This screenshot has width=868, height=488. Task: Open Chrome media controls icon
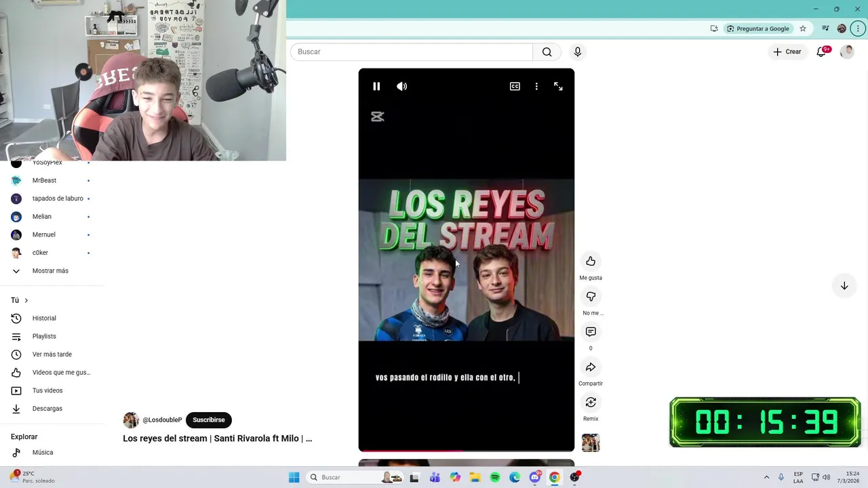click(825, 28)
